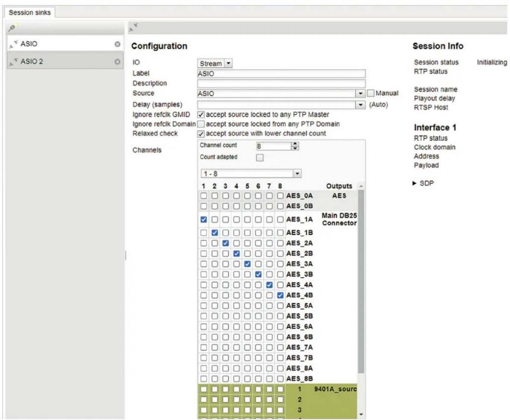Screen dimensions: 510x420
Task: Enable the Manual source checkbox
Action: coord(371,93)
